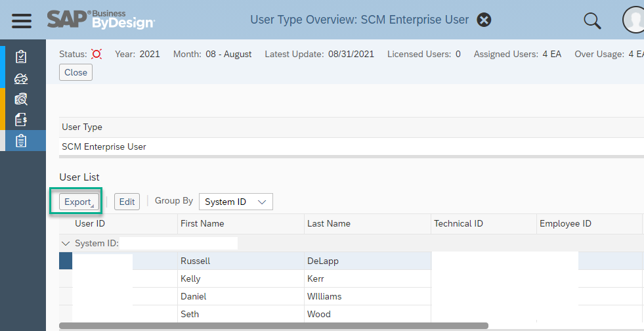The height and width of the screenshot is (331, 644).
Task: Click the 'User Type' column header
Action: [352, 127]
